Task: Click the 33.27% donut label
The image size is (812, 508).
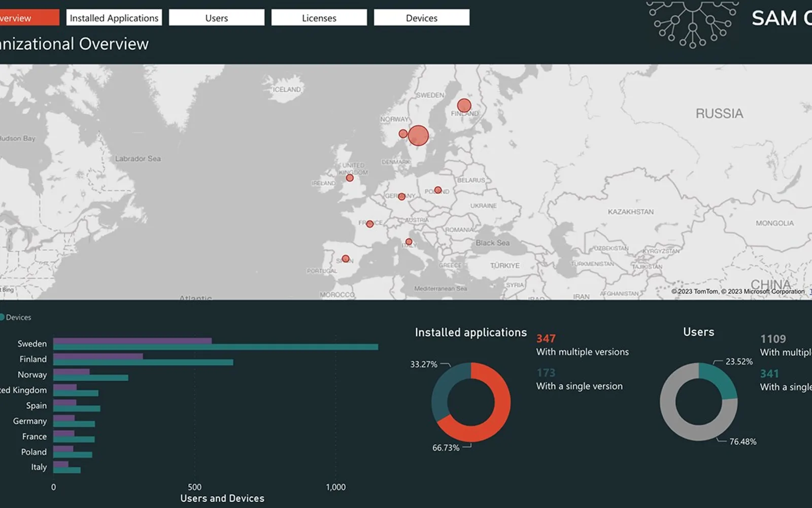Action: 424,364
